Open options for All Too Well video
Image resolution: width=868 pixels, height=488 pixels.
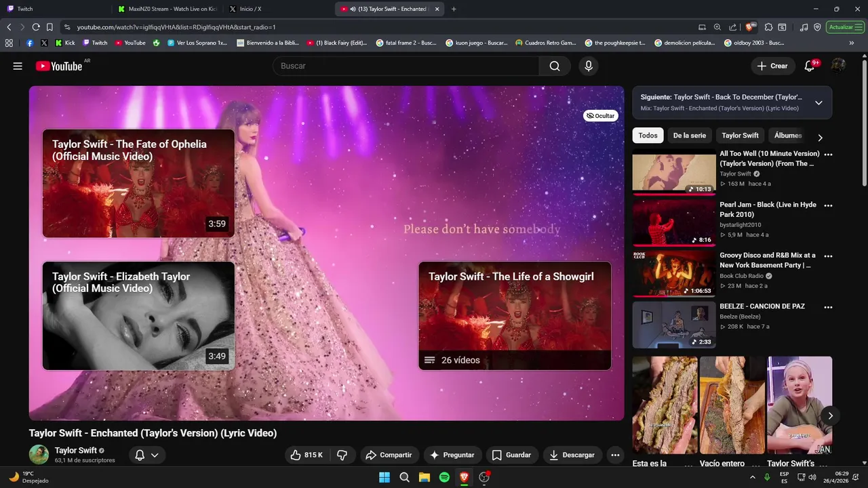tap(828, 155)
